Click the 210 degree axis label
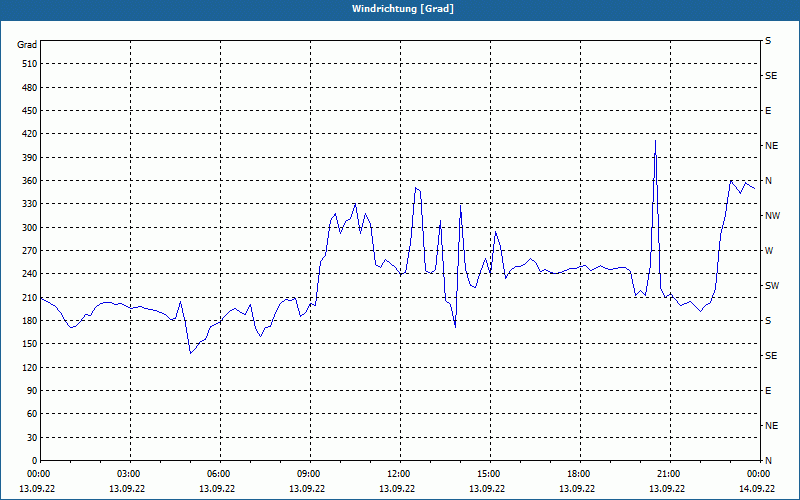Screen dimensions: 800x500 pyautogui.click(x=29, y=297)
